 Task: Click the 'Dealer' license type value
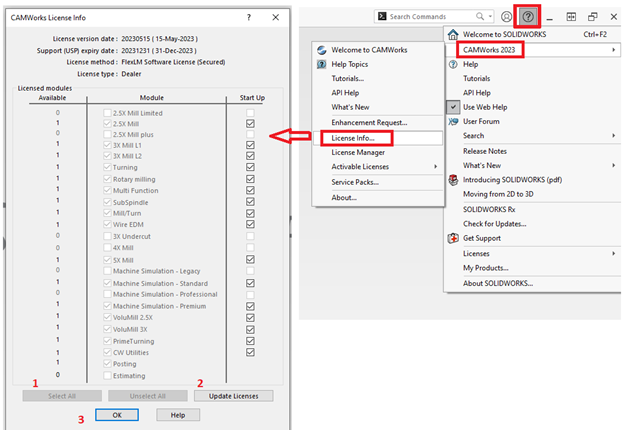tap(131, 74)
